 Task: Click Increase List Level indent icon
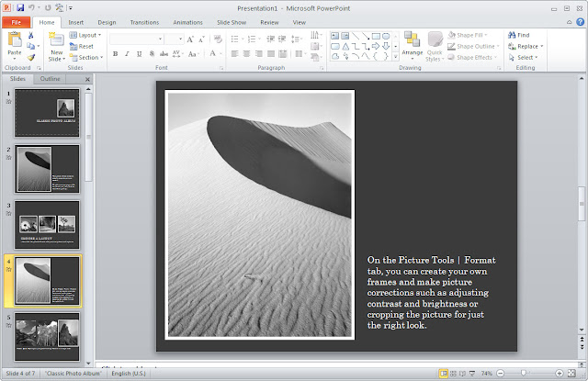tap(282, 39)
